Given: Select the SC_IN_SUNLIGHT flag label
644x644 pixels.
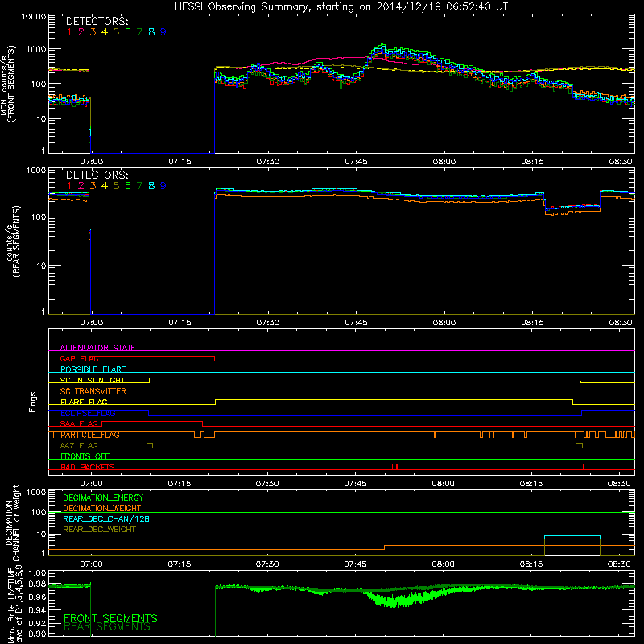Looking at the screenshot, I should pyautogui.click(x=93, y=380).
